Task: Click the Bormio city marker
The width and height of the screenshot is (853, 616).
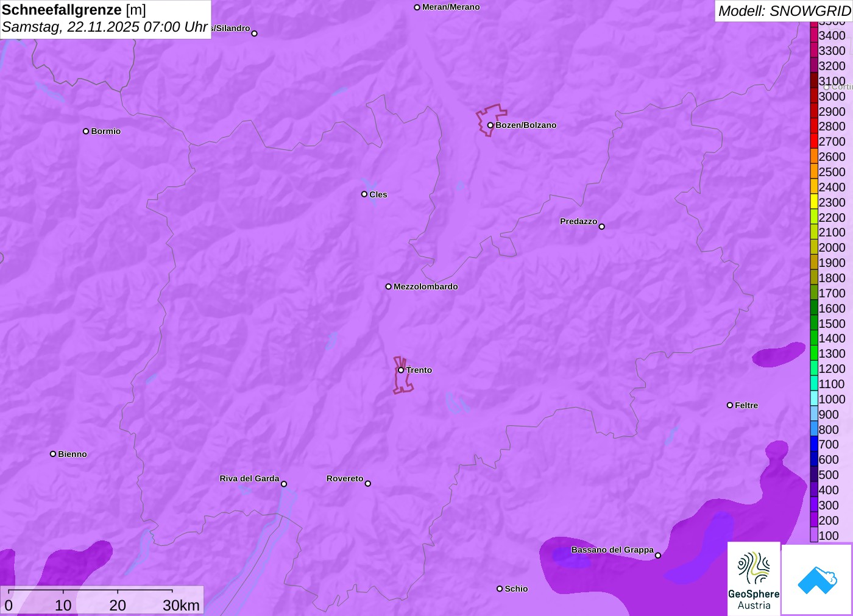Action: point(86,131)
